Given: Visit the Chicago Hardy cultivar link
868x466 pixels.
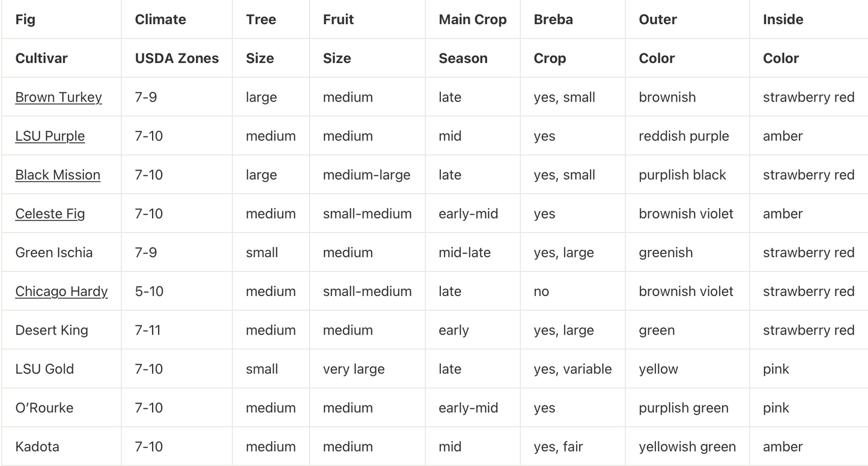Looking at the screenshot, I should [x=61, y=291].
